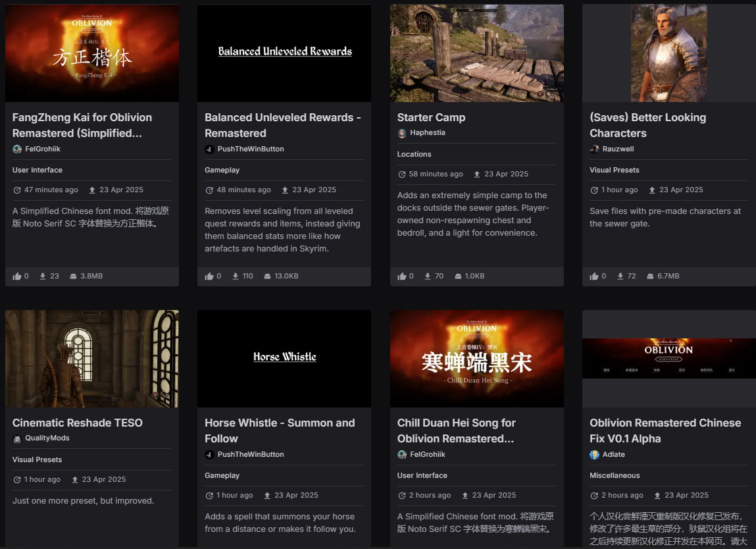Viewport: 756px width, 549px height.
Task: Visit FelGrohiik profile on FangZheng Kai card
Action: [x=42, y=149]
